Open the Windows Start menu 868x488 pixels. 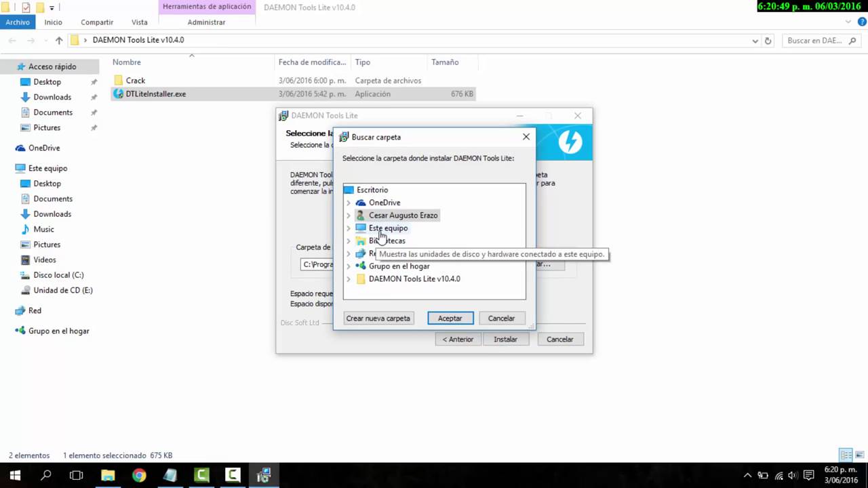[15, 475]
